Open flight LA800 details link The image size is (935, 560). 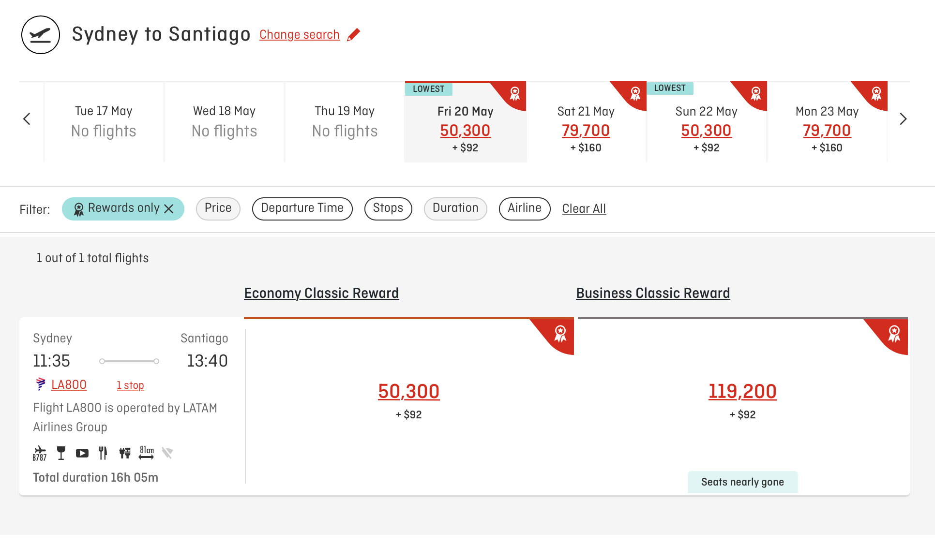pos(69,385)
